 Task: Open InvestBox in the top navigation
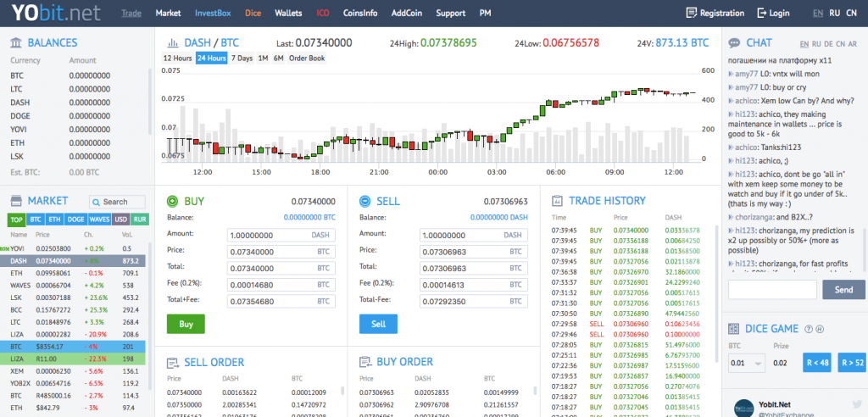(x=212, y=14)
